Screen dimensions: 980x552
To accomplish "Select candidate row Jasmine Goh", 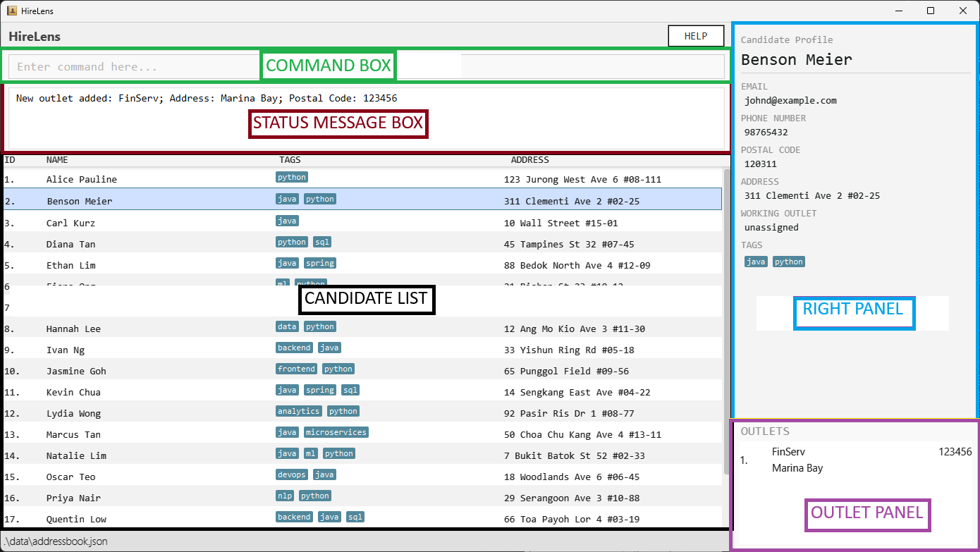I will pyautogui.click(x=362, y=370).
